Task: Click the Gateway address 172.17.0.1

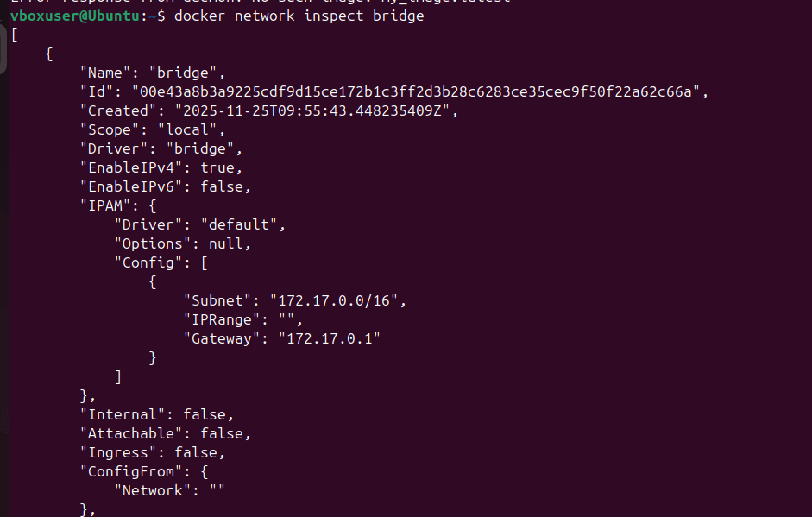Action: [x=329, y=338]
